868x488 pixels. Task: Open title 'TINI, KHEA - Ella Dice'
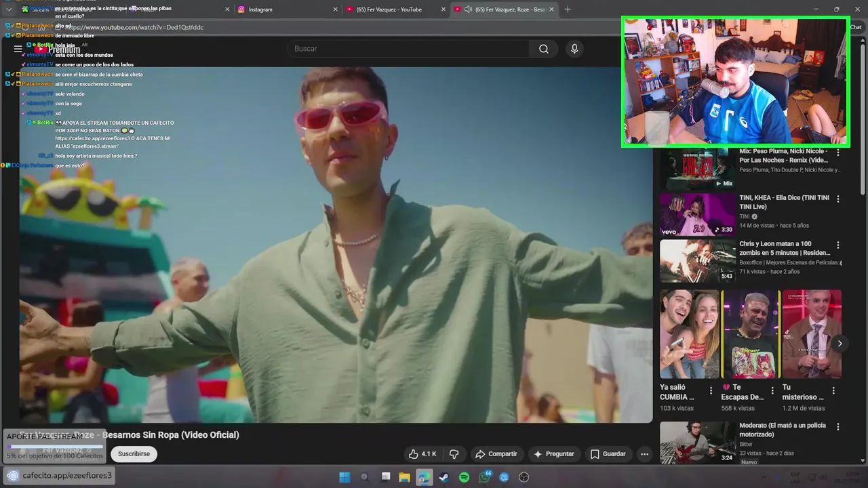(784, 202)
